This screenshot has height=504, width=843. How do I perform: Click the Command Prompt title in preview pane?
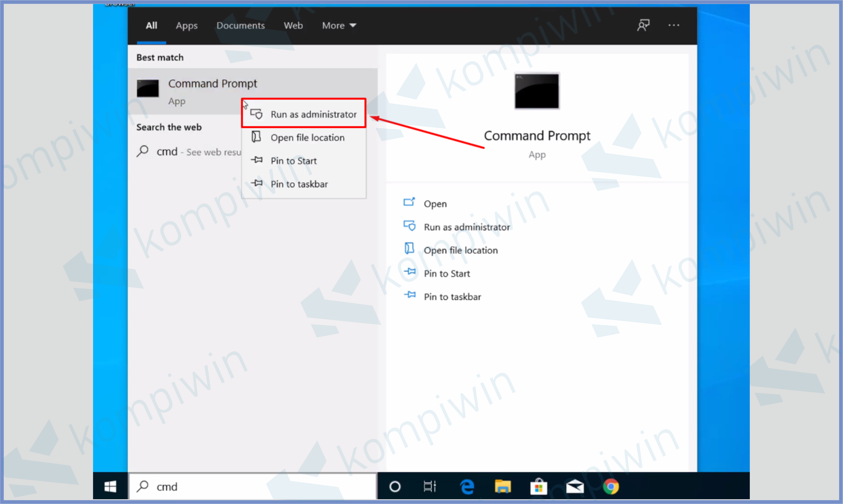click(537, 135)
